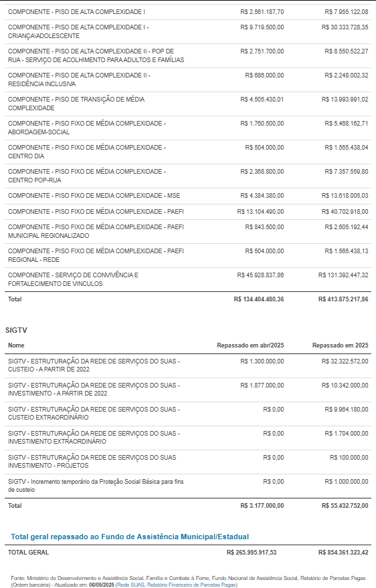The width and height of the screenshot is (376, 588).
Task: Click the SIGTV section heading
Action: pyautogui.click(x=16, y=330)
